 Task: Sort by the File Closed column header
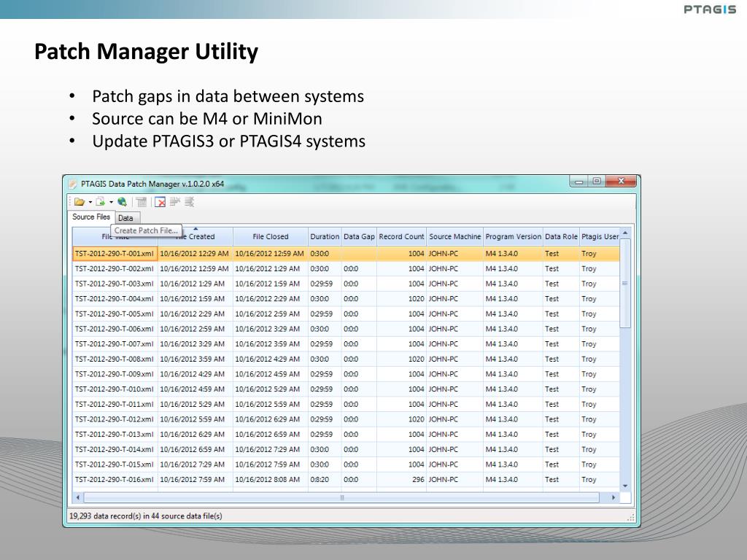pos(270,236)
